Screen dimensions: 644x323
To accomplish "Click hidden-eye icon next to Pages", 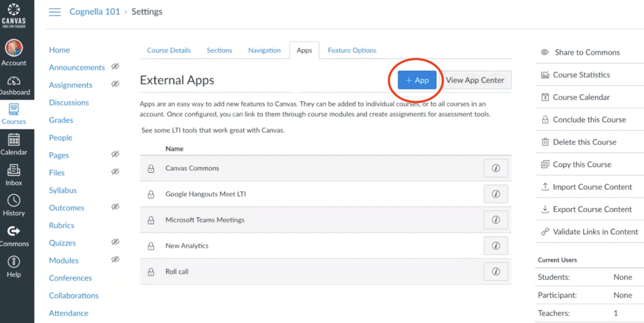I will (x=115, y=154).
